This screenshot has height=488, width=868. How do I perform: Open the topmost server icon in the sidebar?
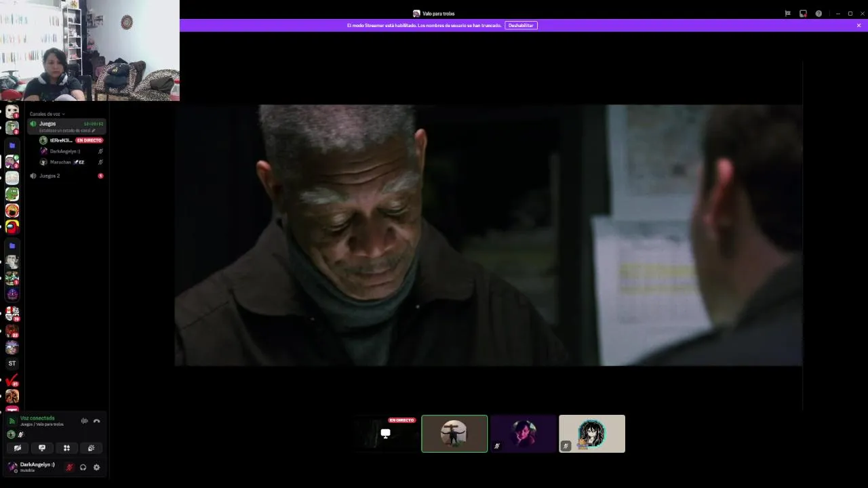pos(12,111)
